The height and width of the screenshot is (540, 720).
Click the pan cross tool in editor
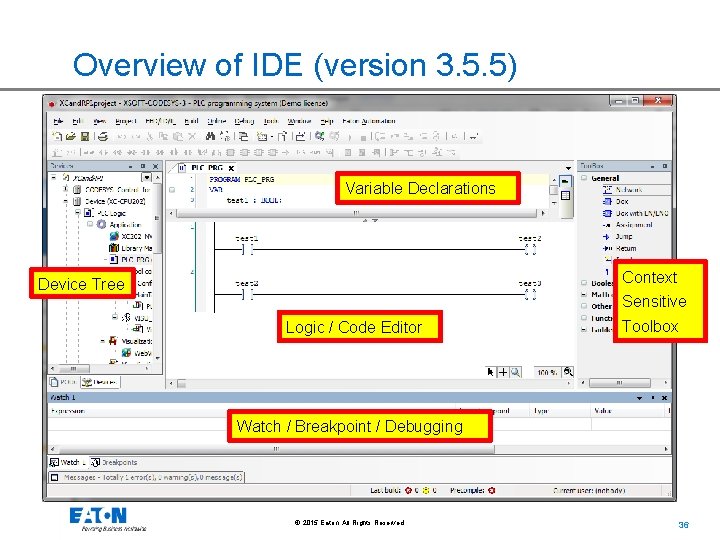(503, 372)
